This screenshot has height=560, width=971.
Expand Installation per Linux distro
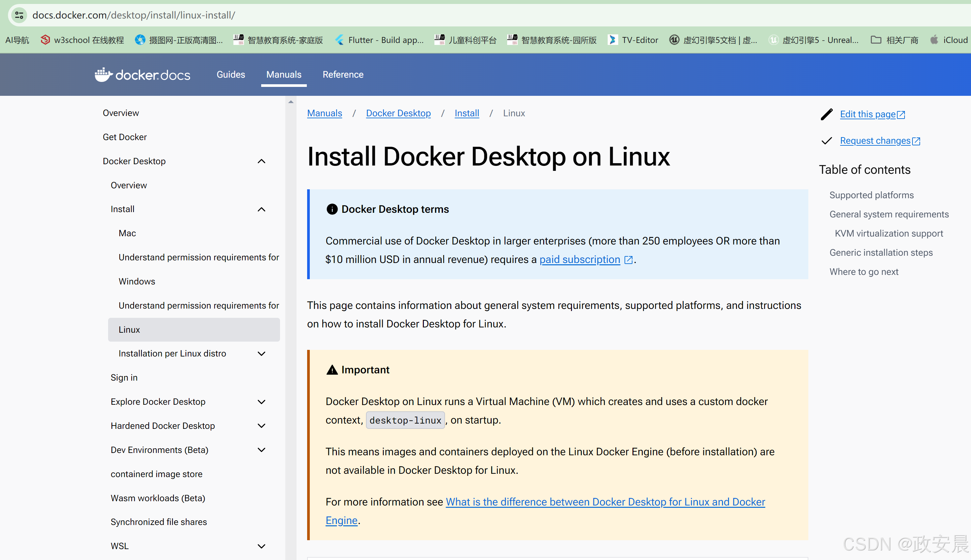[x=261, y=354]
